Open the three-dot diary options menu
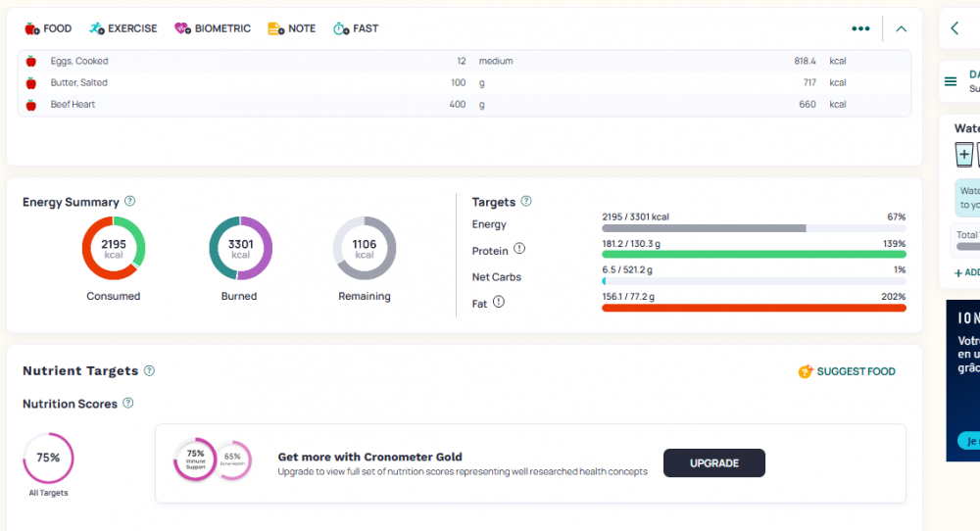Viewport: 980px width, 531px height. tap(860, 28)
